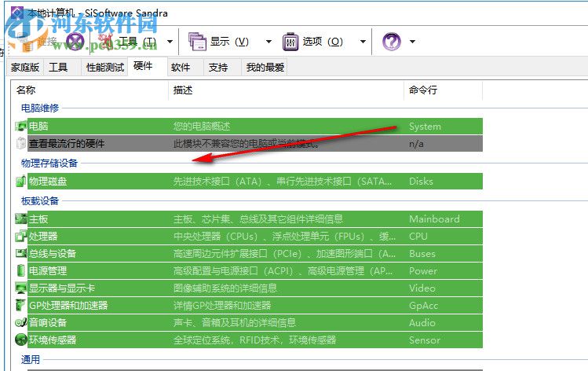588x371 pixels.
Task: Select the 查看最流行的硬件 row label
Action: click(x=67, y=143)
